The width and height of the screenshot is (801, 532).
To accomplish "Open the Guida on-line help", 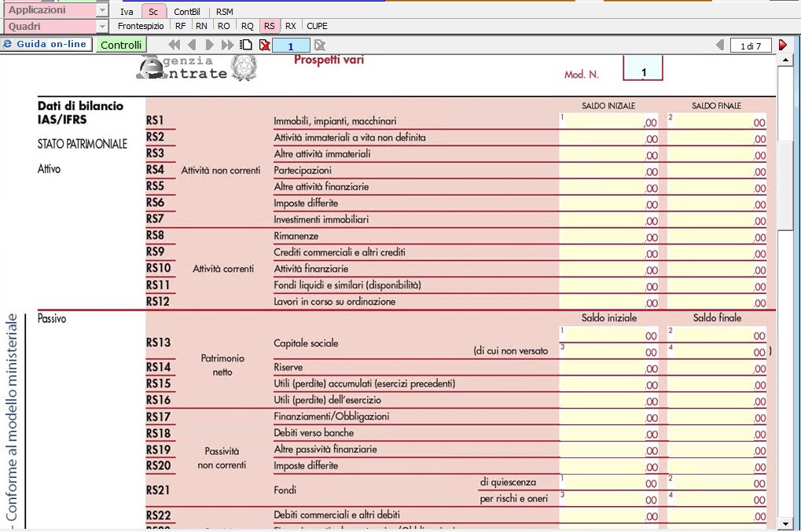I will (x=46, y=45).
